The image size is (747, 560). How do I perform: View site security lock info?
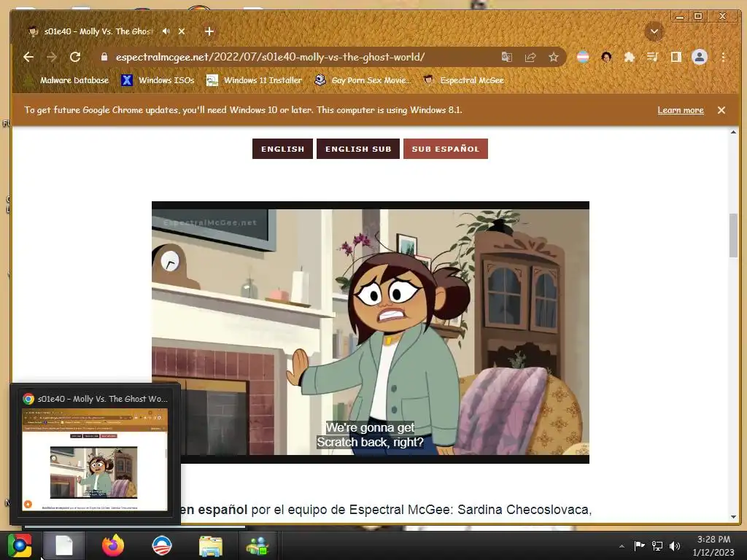tap(104, 57)
